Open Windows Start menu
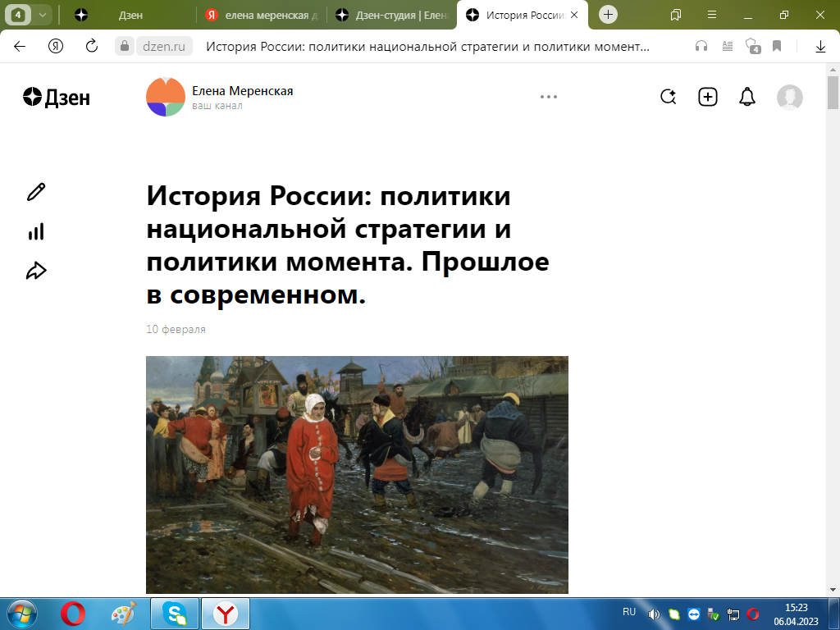The image size is (840, 630). 21,614
